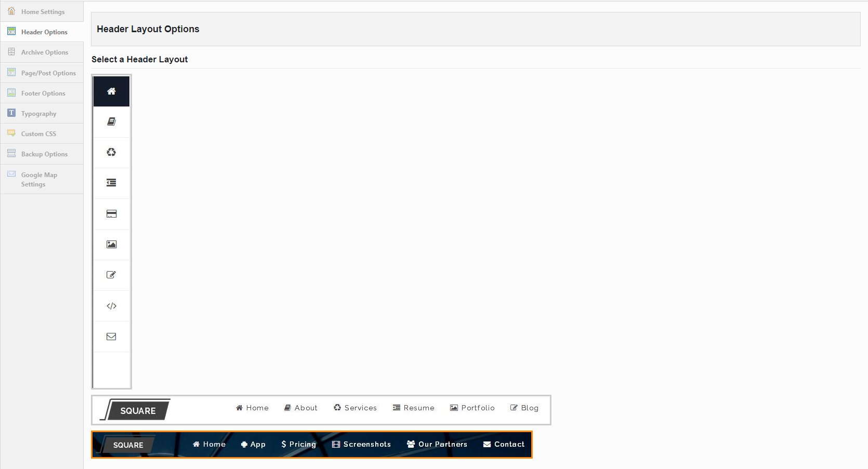
Task: Click Contact in the dark header layout
Action: click(504, 444)
